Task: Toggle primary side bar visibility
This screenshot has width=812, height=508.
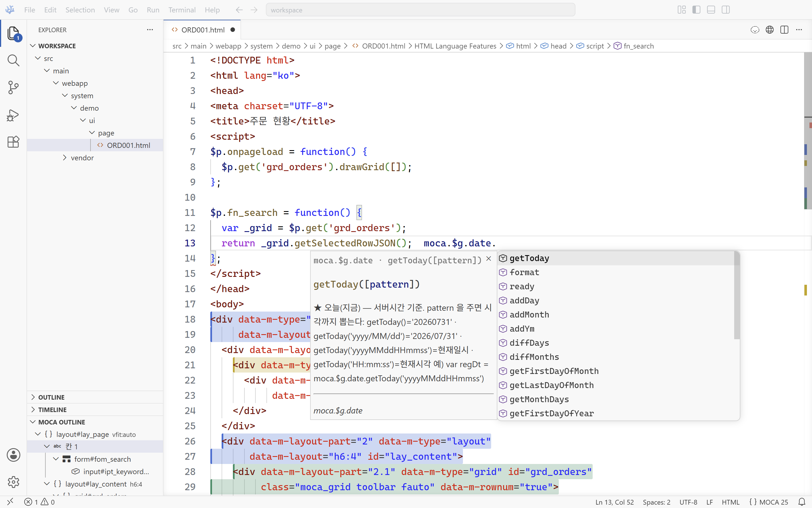Action: 696,10
